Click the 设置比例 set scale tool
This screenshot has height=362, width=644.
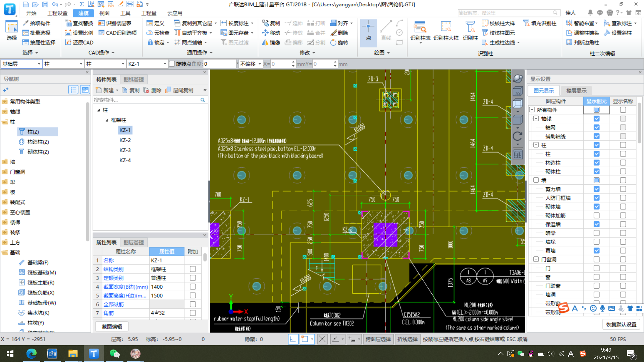pyautogui.click(x=79, y=33)
